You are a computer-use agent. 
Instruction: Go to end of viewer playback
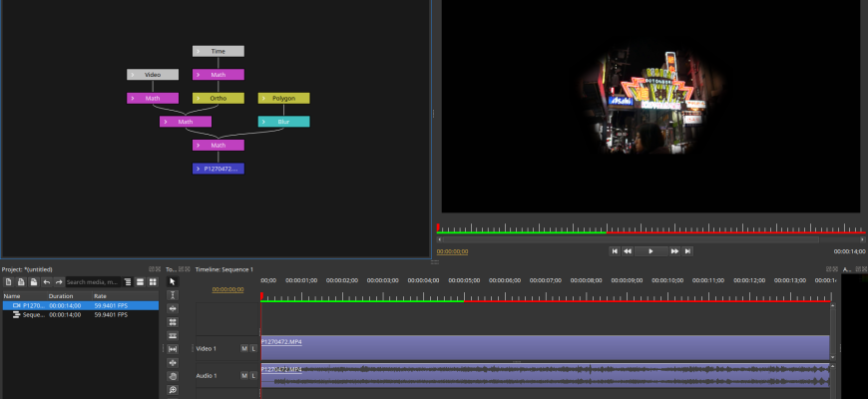click(687, 251)
